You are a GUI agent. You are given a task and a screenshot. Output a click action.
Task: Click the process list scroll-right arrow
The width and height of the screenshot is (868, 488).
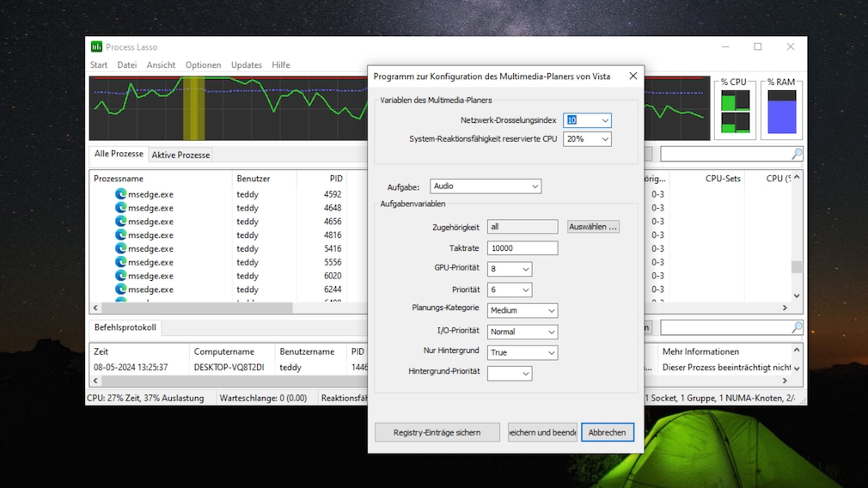click(785, 308)
